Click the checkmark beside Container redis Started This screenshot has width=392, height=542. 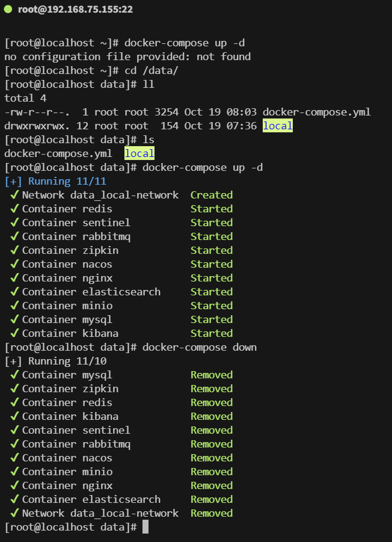coord(14,209)
